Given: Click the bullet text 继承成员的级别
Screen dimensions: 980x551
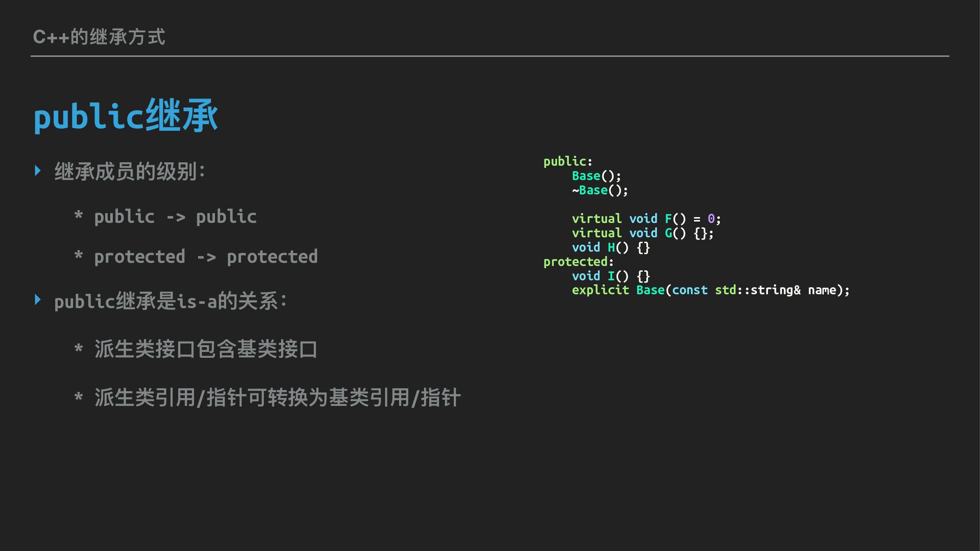Looking at the screenshot, I should (x=129, y=172).
